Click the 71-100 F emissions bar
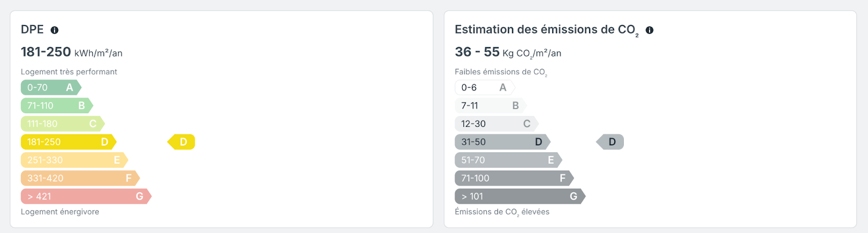Viewport: 868px width, 233px height. point(514,178)
